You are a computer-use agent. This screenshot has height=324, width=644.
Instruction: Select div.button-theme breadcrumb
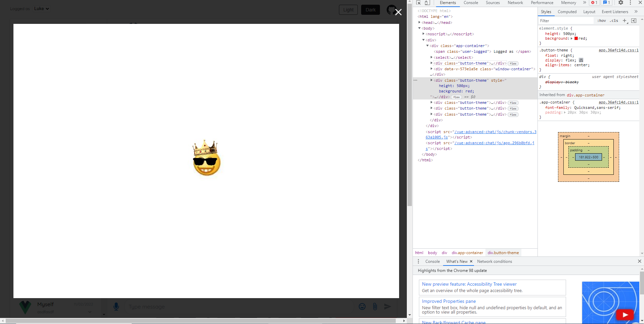pos(503,253)
